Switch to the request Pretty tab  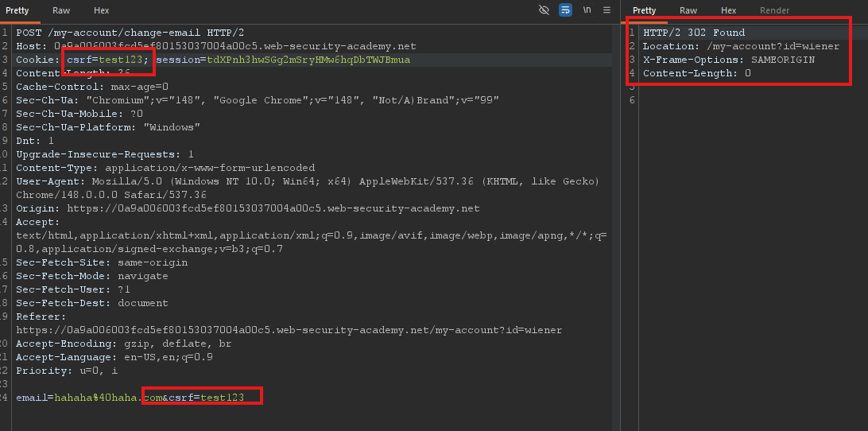tap(17, 10)
